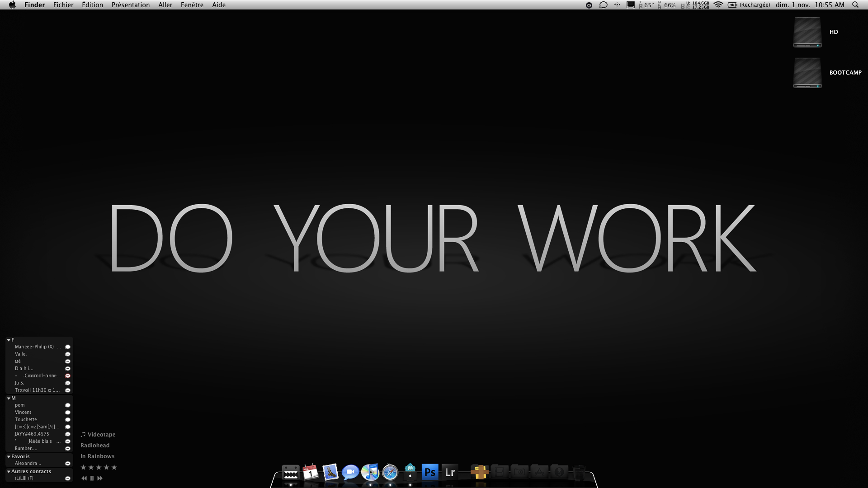Collapse the M contact group

[9, 398]
